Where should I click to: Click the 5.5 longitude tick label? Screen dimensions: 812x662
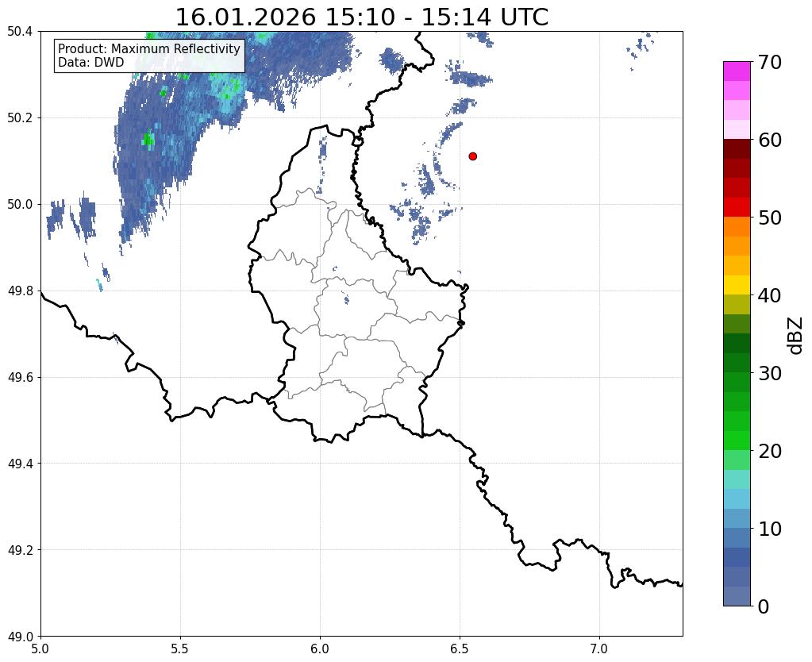pyautogui.click(x=180, y=649)
